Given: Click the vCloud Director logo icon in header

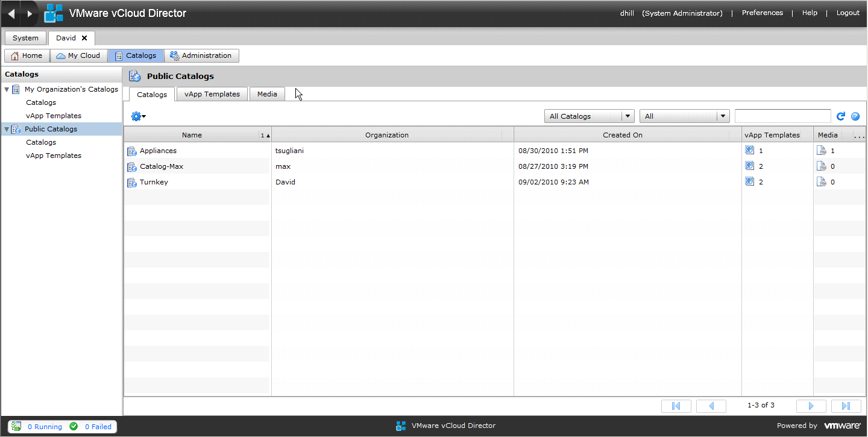Looking at the screenshot, I should (x=54, y=13).
